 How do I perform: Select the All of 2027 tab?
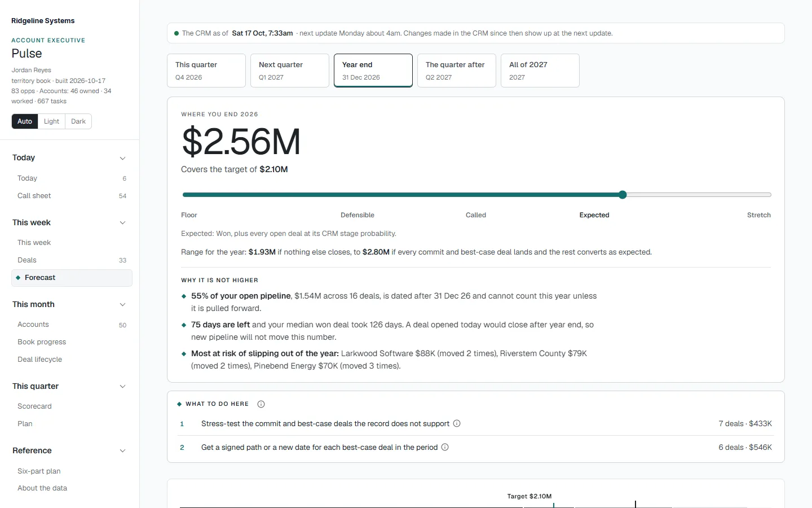540,71
